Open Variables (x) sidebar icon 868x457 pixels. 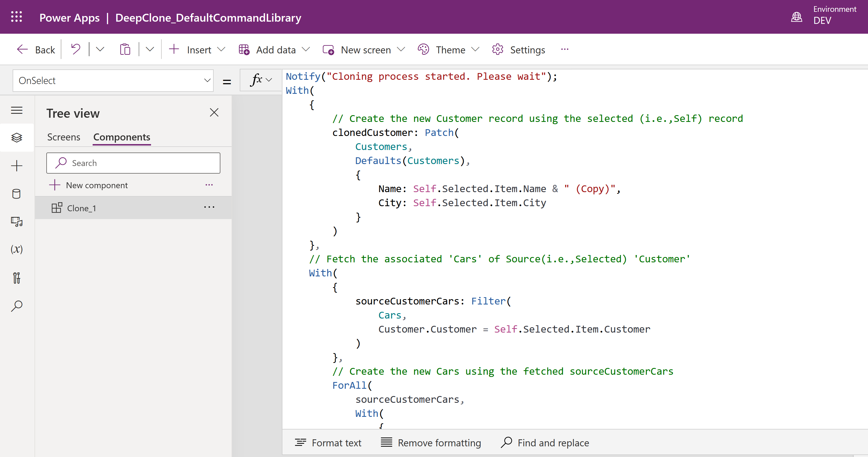[x=17, y=250]
